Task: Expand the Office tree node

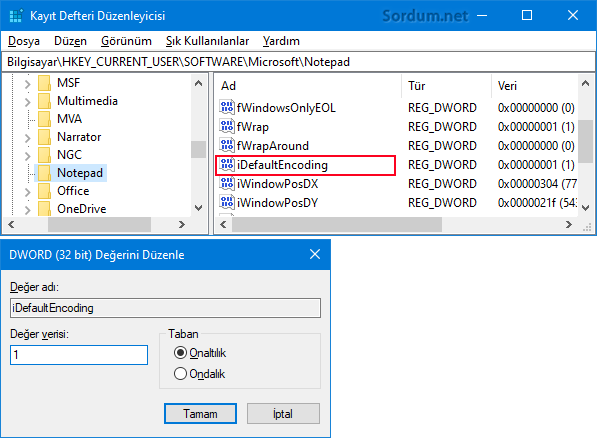Action: click(27, 191)
